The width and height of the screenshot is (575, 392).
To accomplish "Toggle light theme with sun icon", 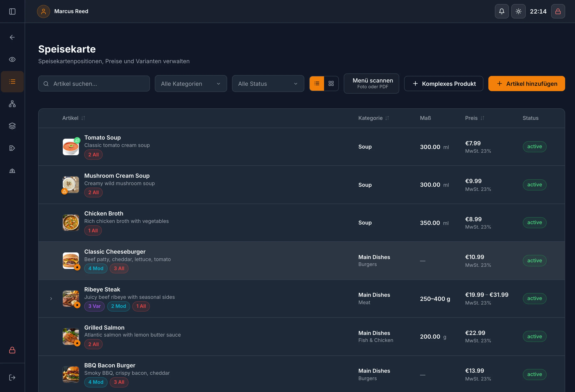I will (x=518, y=11).
